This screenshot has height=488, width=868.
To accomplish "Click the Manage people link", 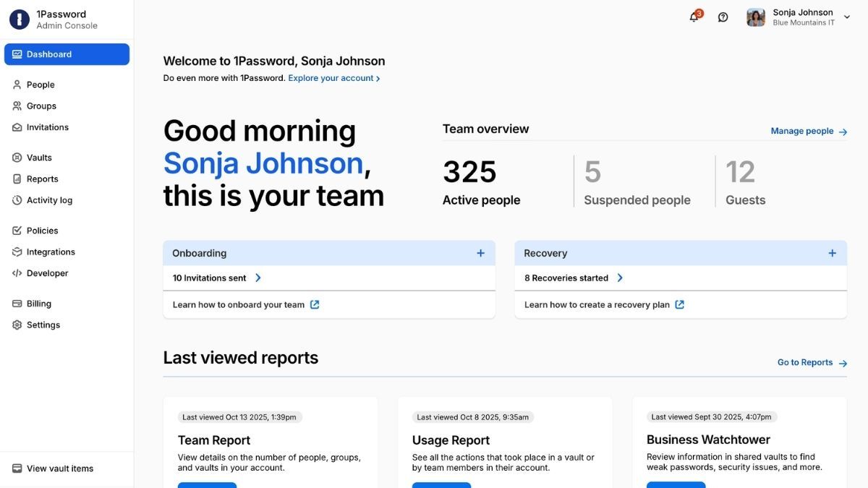I will tap(802, 131).
